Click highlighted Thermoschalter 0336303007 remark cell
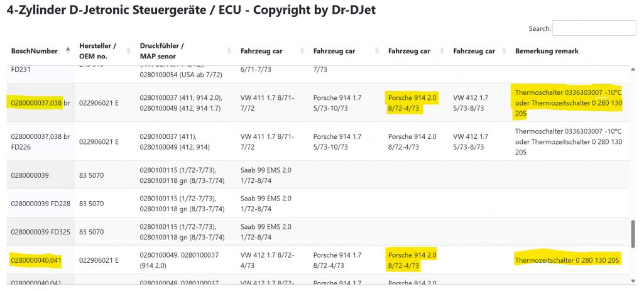This screenshot has height=291, width=644. [567, 102]
